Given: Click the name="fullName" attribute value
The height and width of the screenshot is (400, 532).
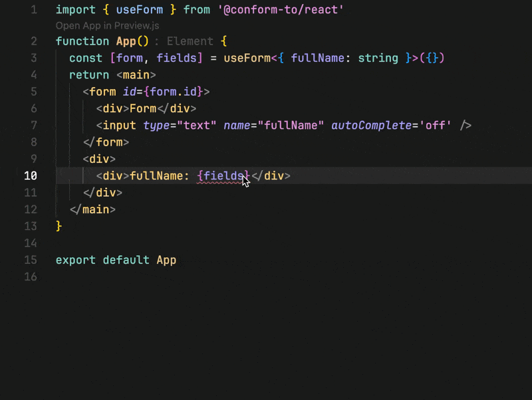Looking at the screenshot, I should [x=291, y=126].
